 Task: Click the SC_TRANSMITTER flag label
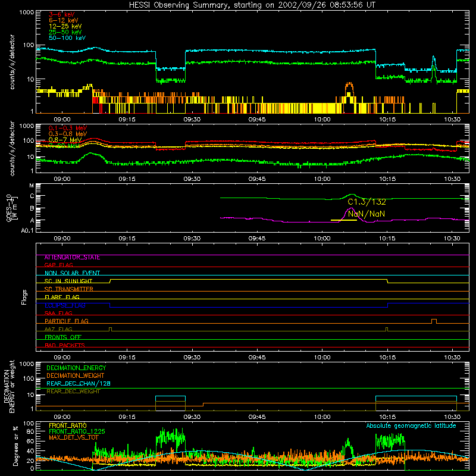pos(69,289)
